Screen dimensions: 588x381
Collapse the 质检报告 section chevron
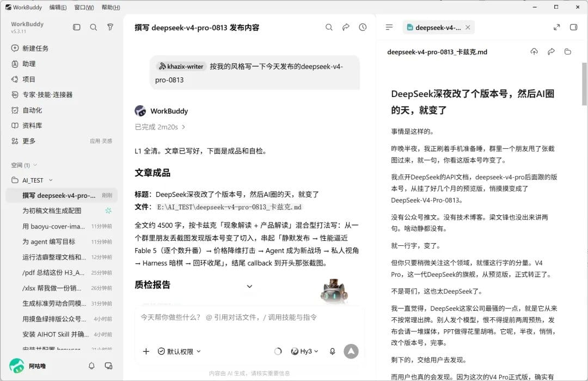click(x=249, y=286)
